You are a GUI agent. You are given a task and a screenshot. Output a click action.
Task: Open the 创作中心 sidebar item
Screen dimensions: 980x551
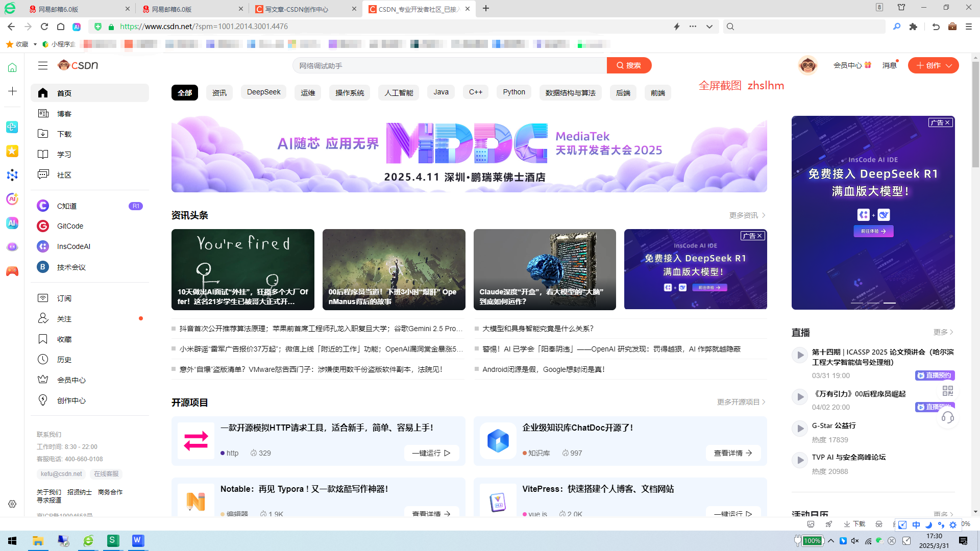[71, 400]
